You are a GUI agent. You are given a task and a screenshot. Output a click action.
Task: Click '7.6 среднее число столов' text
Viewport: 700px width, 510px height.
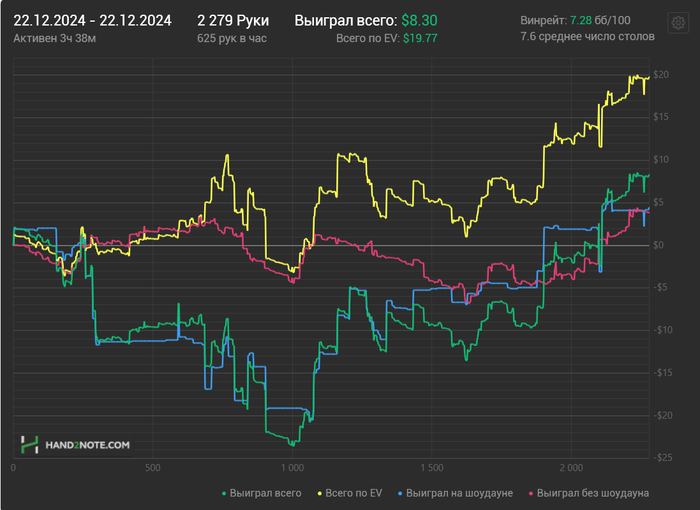click(x=588, y=37)
